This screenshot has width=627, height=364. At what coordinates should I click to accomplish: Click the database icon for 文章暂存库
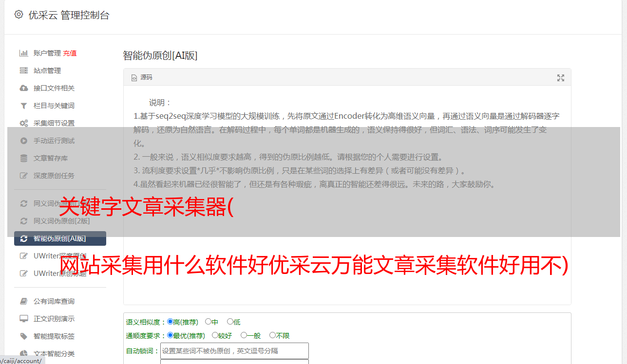23,158
